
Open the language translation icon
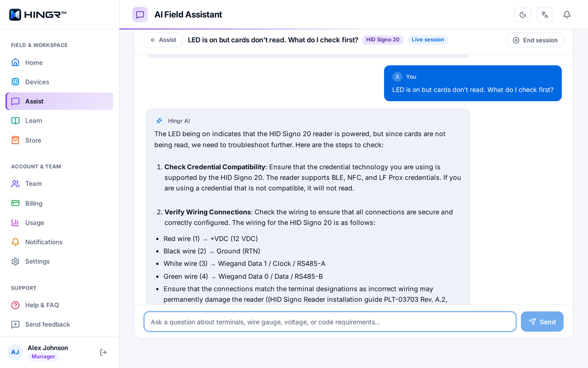(x=545, y=15)
